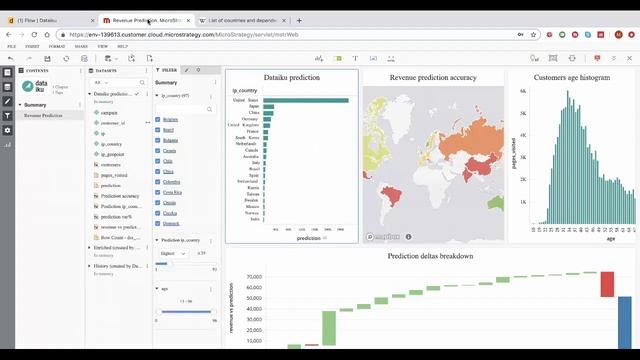The width and height of the screenshot is (640, 360).
Task: Click the browser address bar URL
Action: point(184,35)
